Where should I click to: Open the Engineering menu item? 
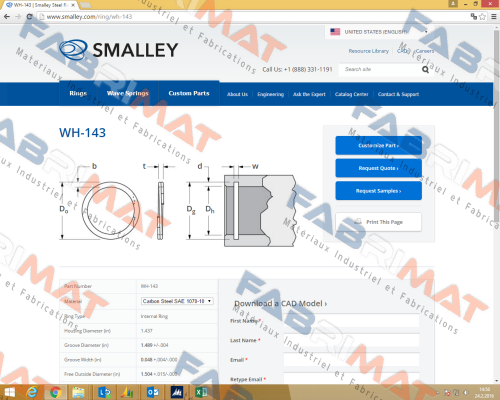[270, 94]
